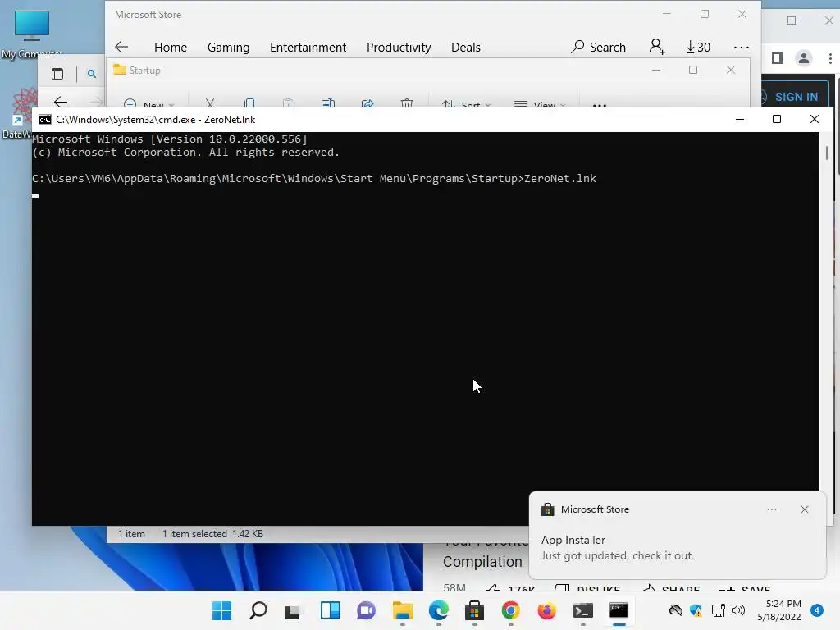Open the Windows Security tray icon

pos(696,610)
